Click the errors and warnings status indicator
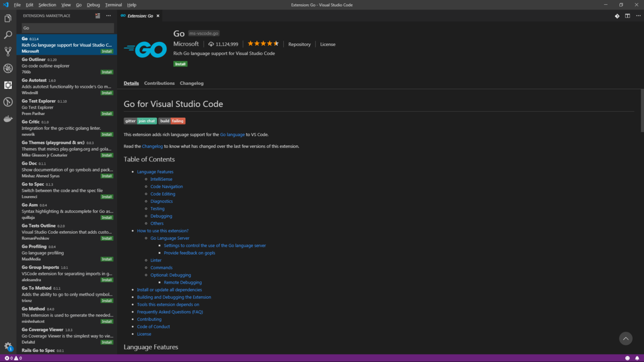The image size is (644, 362). click(x=13, y=358)
